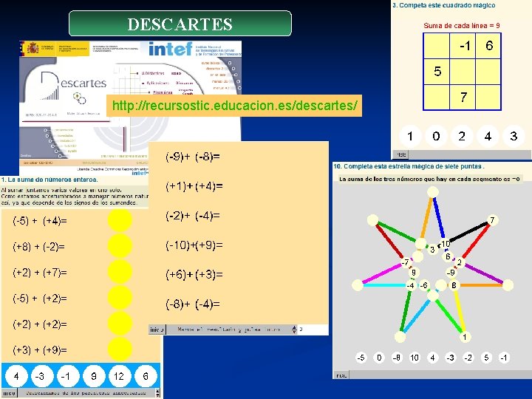This screenshot has width=532, height=399.
Task: Select token 0 under the magic square
Action: point(436,136)
